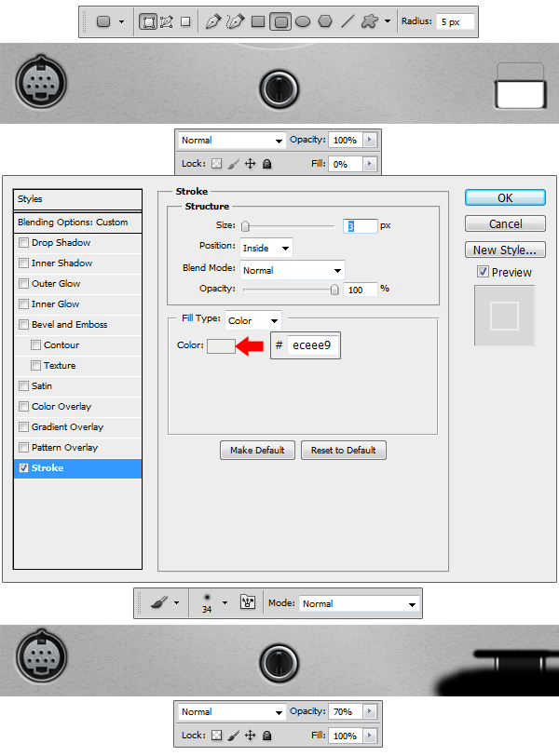Click the Radius input field
The image size is (559, 756).
[x=455, y=21]
